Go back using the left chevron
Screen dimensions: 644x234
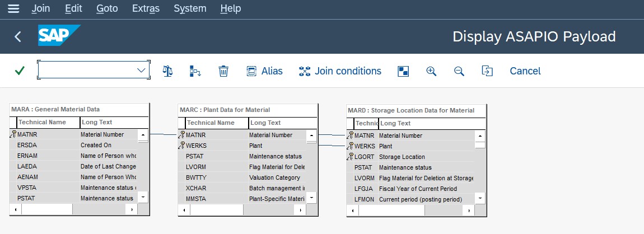pos(18,36)
